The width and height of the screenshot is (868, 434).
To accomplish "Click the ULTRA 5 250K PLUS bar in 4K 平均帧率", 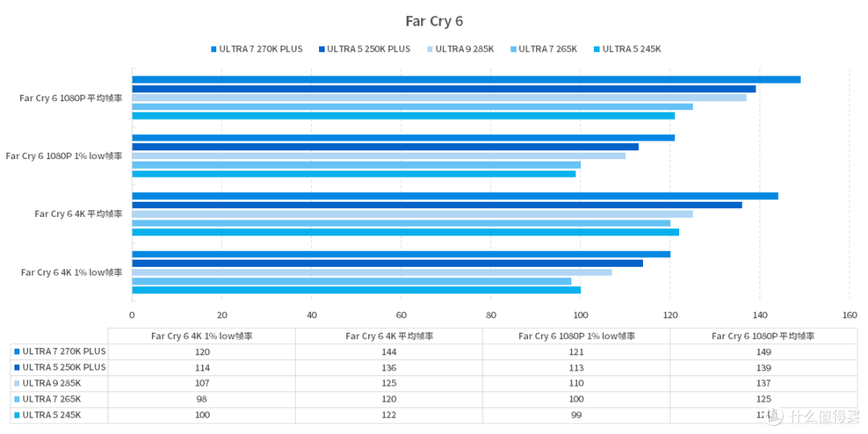I will (436, 205).
